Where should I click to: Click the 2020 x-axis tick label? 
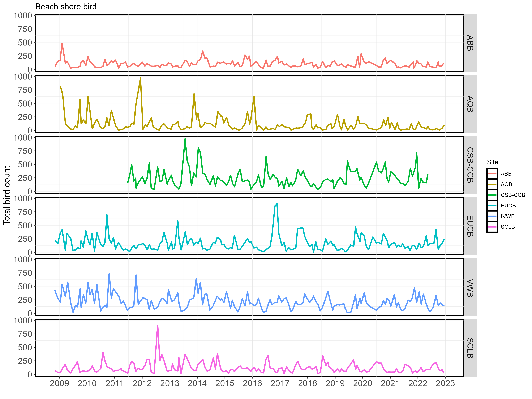tap(363, 383)
